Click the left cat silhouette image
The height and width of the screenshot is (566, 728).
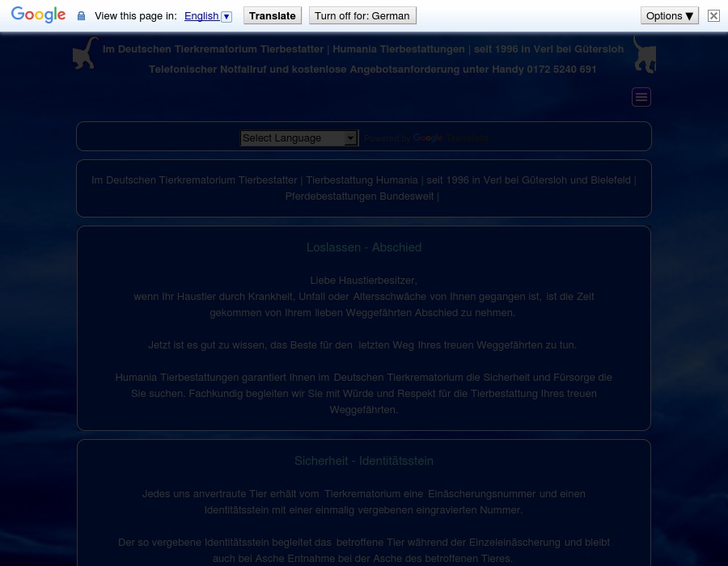tap(86, 53)
